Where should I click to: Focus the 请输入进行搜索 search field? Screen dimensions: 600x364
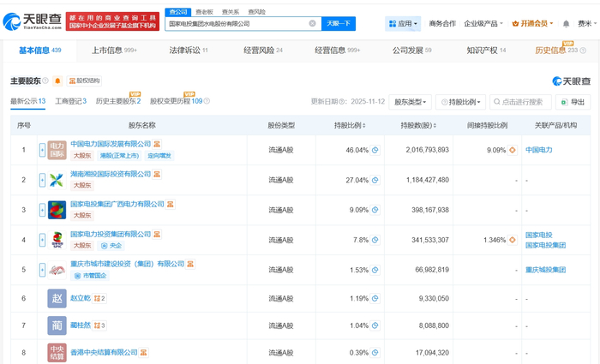(x=525, y=102)
